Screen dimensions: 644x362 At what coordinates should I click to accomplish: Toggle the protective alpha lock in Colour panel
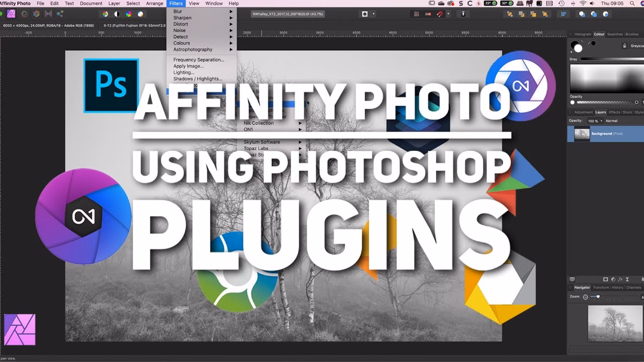[x=624, y=46]
